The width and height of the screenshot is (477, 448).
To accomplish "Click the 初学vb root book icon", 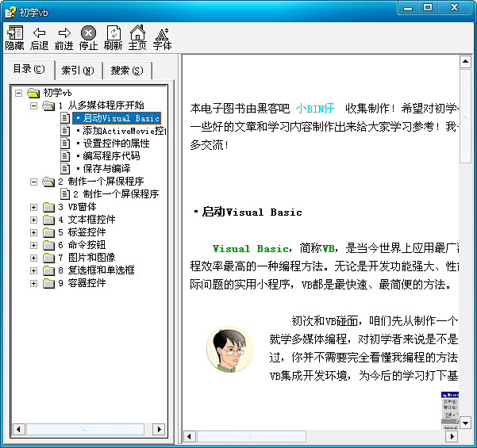I will (x=33, y=93).
